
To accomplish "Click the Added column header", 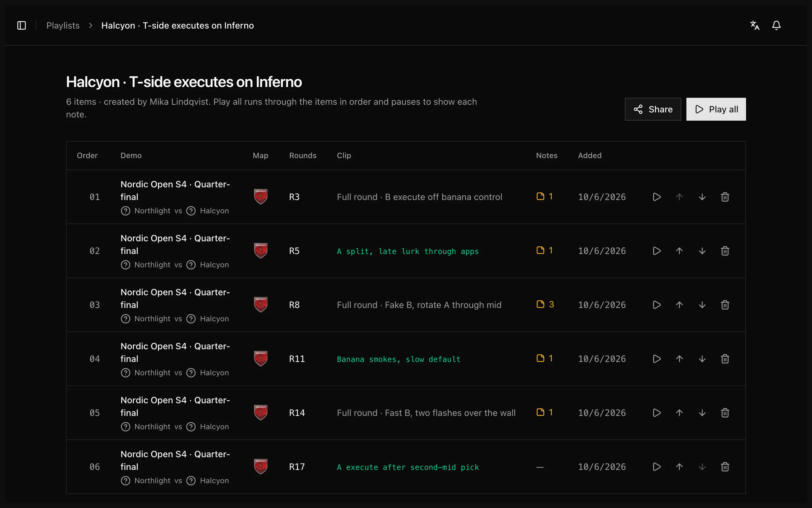I will click(590, 156).
